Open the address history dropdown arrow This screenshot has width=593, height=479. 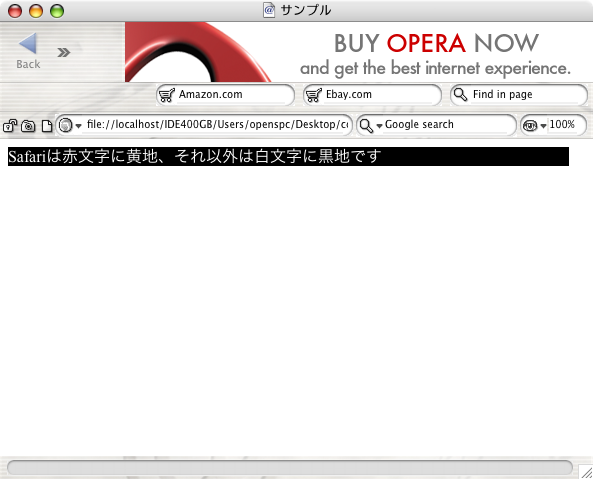tap(78, 126)
